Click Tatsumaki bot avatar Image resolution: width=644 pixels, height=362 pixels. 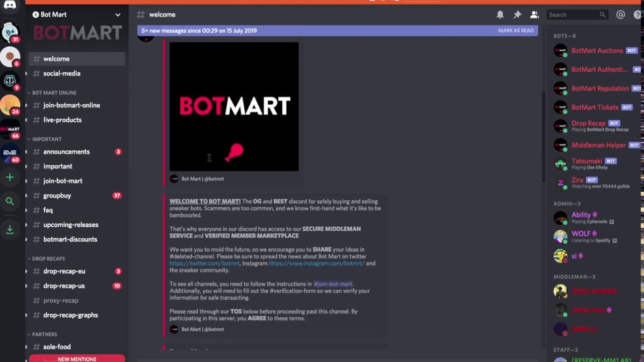(560, 164)
